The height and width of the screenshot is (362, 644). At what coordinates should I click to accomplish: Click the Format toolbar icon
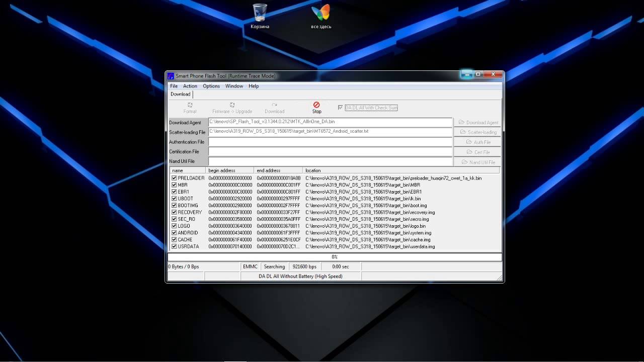[190, 108]
